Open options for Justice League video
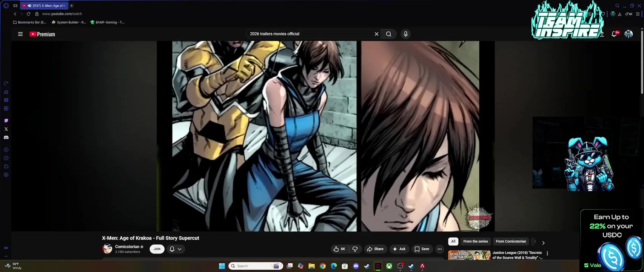The width and height of the screenshot is (644, 272). pos(547,253)
